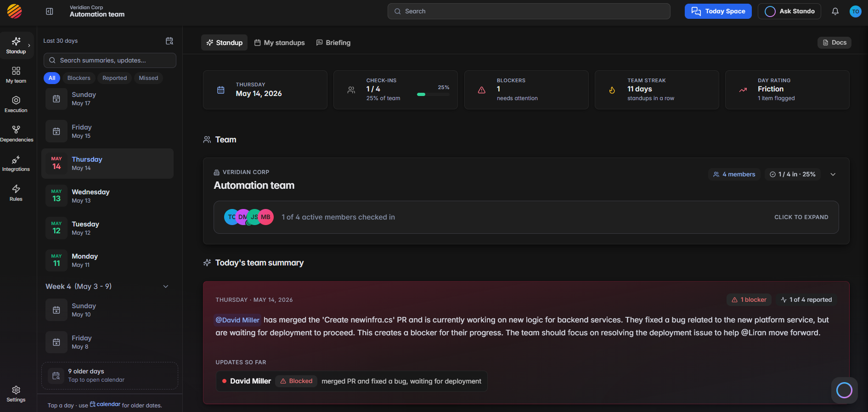
Task: Click the Friction day rating text
Action: pos(771,89)
